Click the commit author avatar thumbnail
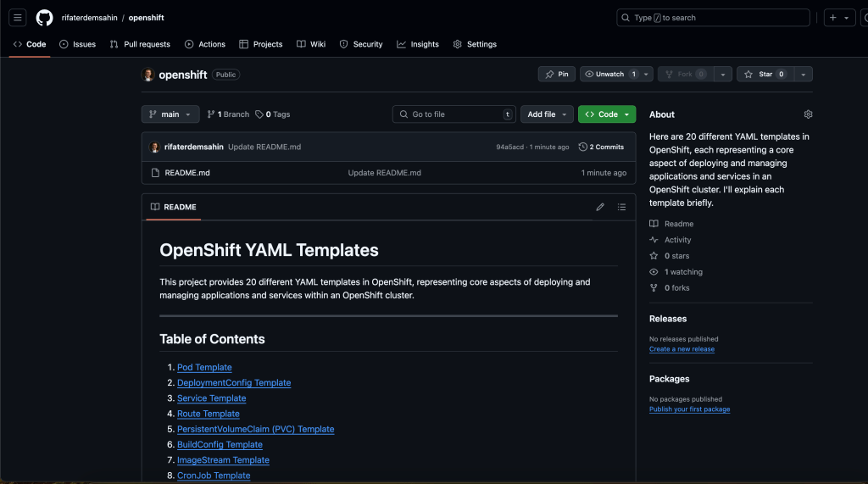This screenshot has height=484, width=868. [155, 147]
